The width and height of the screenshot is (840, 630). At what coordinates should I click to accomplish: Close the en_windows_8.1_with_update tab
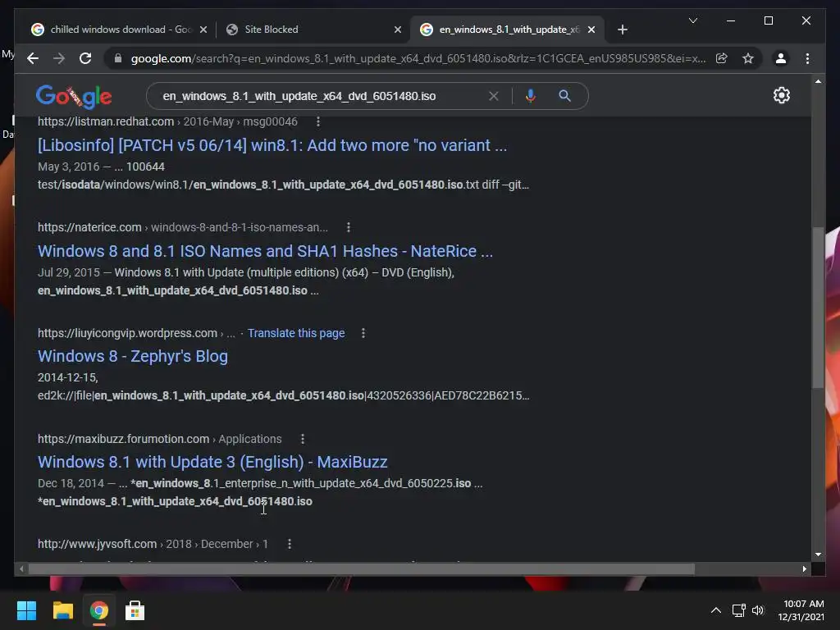click(591, 30)
